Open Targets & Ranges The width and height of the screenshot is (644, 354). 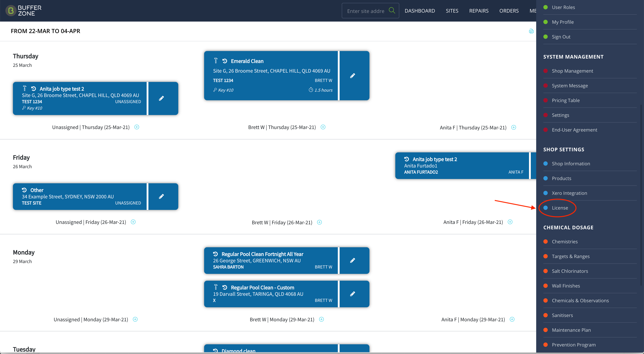[x=590, y=256]
